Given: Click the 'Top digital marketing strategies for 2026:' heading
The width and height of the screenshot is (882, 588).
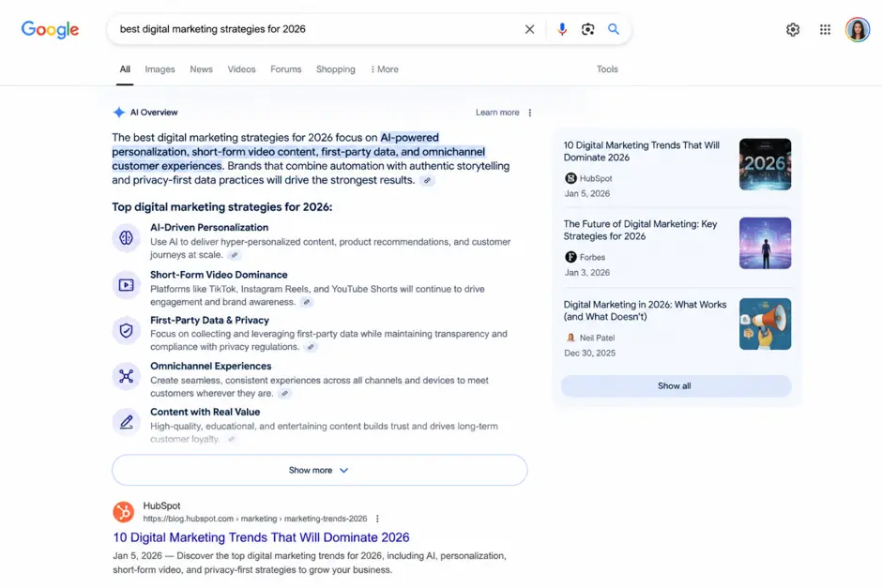Looking at the screenshot, I should coord(222,207).
